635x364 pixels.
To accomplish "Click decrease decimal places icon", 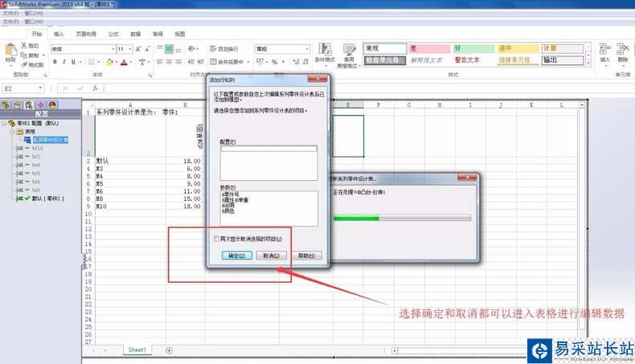I will point(305,62).
